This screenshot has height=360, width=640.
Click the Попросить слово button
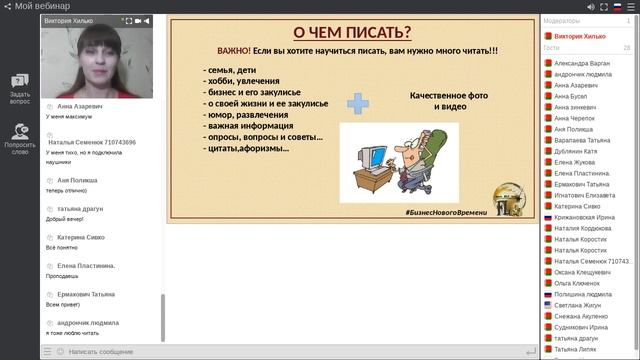coord(20,139)
